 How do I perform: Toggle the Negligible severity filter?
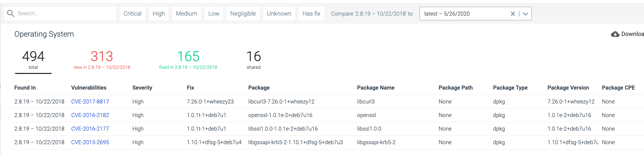coord(243,14)
